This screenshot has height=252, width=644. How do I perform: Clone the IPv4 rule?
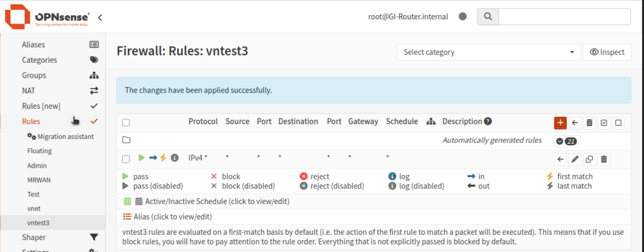click(589, 160)
